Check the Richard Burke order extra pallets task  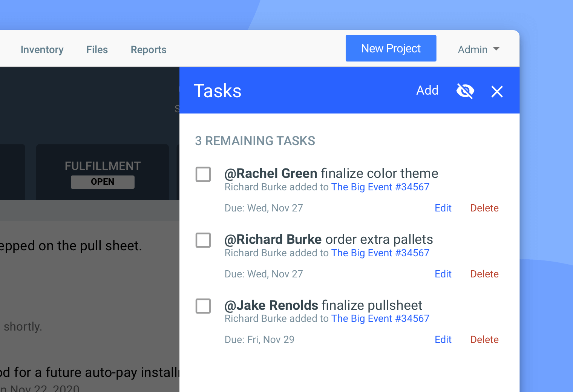(203, 240)
